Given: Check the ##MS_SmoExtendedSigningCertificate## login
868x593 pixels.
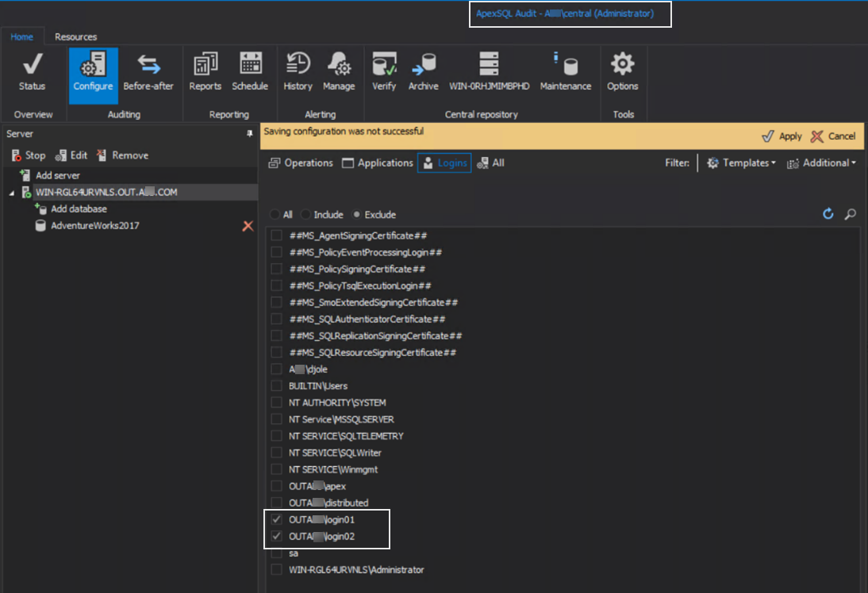Looking at the screenshot, I should [276, 303].
